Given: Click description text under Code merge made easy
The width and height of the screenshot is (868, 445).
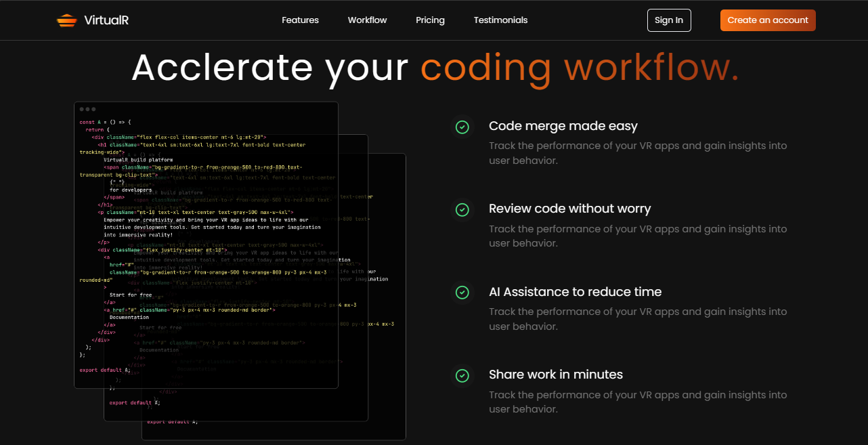Looking at the screenshot, I should pyautogui.click(x=638, y=153).
